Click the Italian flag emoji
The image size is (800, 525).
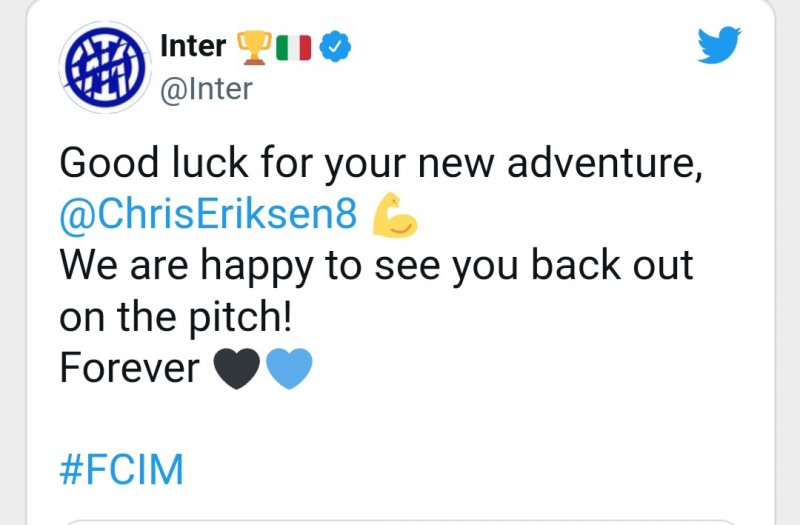coord(294,45)
